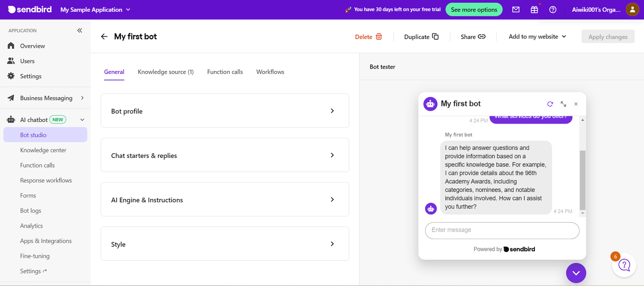This screenshot has width=644, height=286.
Task: Click the Users people icon
Action: tap(11, 61)
